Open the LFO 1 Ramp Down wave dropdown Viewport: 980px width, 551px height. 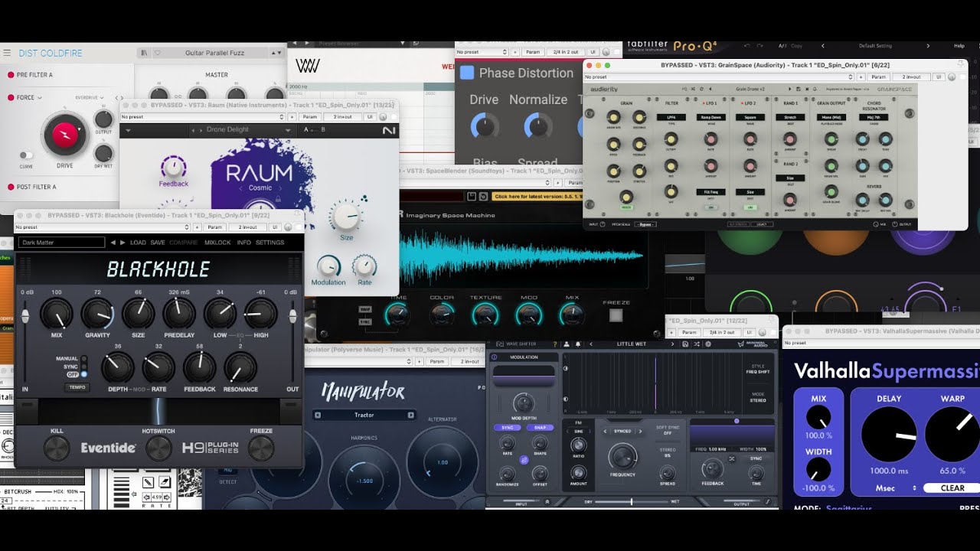point(710,117)
